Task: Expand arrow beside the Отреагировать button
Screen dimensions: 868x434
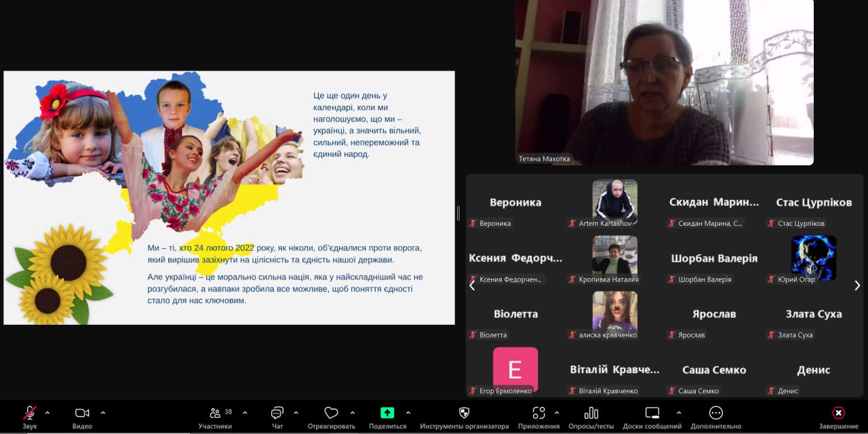Action: pyautogui.click(x=352, y=412)
